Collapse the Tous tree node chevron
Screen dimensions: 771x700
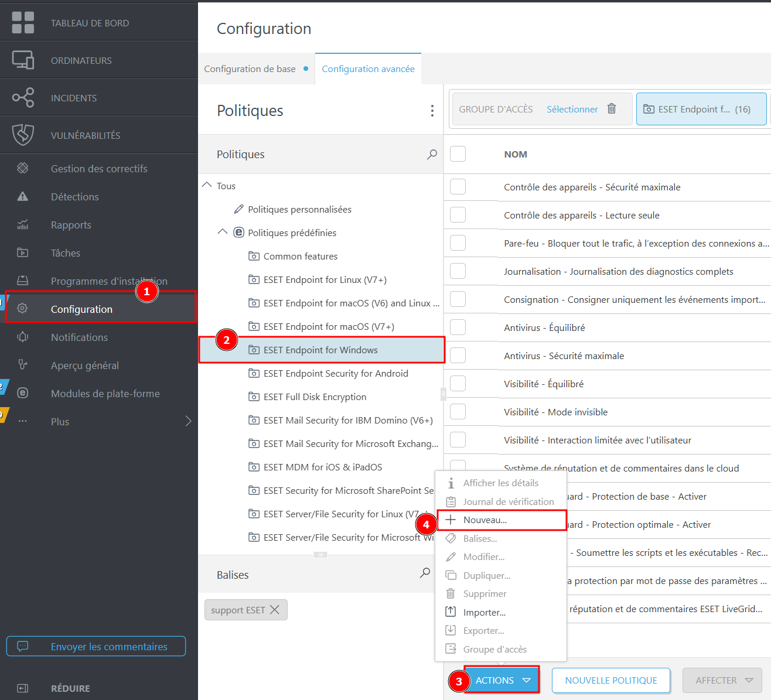point(207,185)
